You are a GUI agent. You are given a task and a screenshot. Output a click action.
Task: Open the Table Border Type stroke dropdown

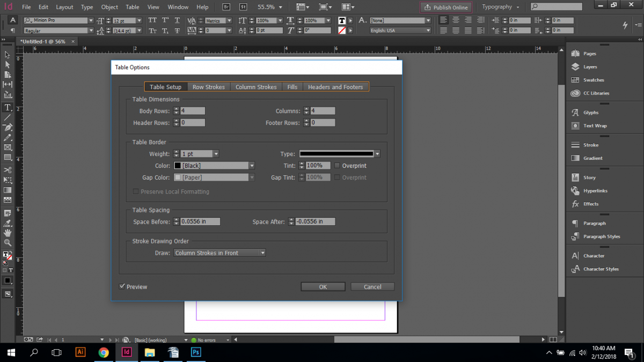tap(376, 153)
